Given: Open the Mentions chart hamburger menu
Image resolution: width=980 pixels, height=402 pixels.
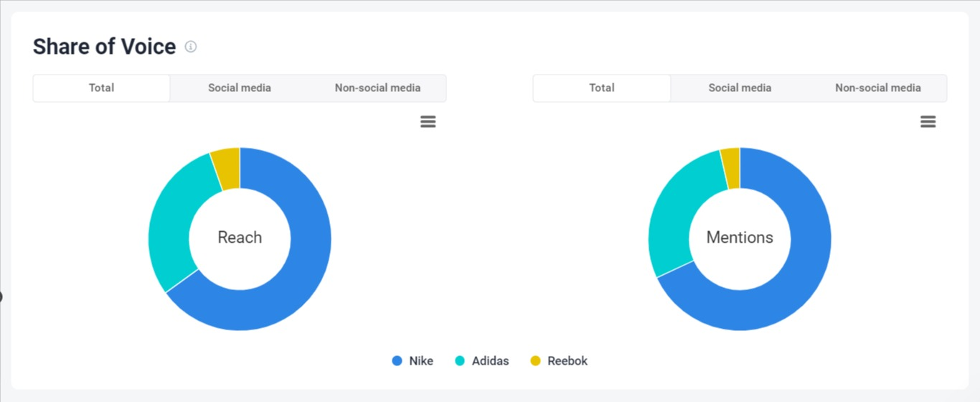Looking at the screenshot, I should pyautogui.click(x=928, y=122).
